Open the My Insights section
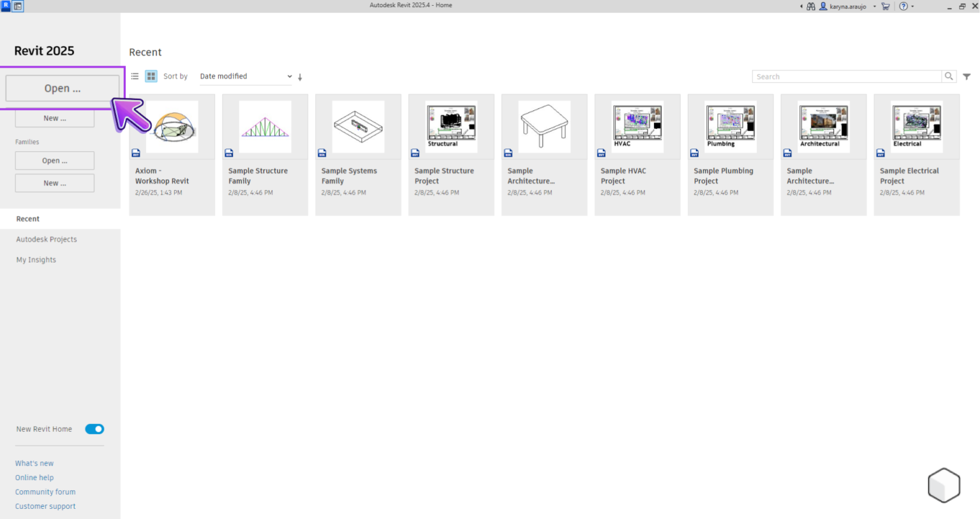The width and height of the screenshot is (980, 519). pyautogui.click(x=36, y=259)
